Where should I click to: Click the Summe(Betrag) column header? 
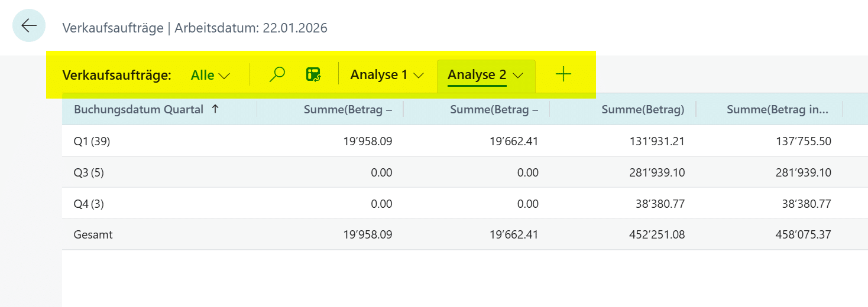[x=642, y=109]
